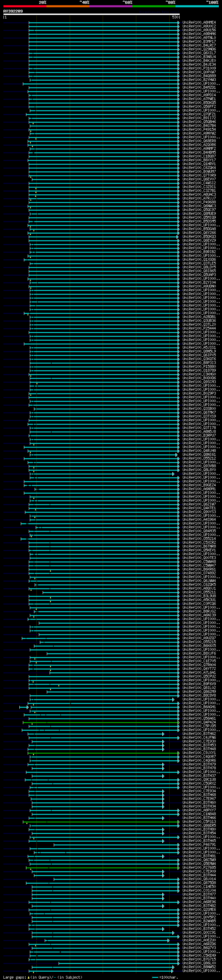Select the UniRef100_B4KJE0 hit label
Viewport: 222px width, 980px height.
click(199, 60)
